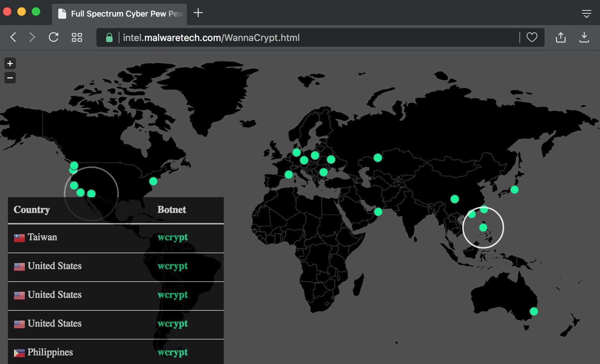The width and height of the screenshot is (600, 364).
Task: Open the browser menu at top right
Action: coord(587,14)
